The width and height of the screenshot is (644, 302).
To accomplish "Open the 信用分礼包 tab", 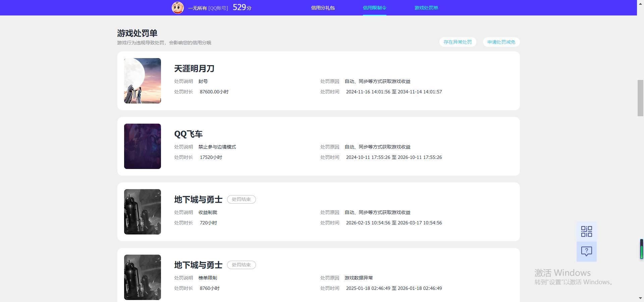I will click(x=323, y=8).
